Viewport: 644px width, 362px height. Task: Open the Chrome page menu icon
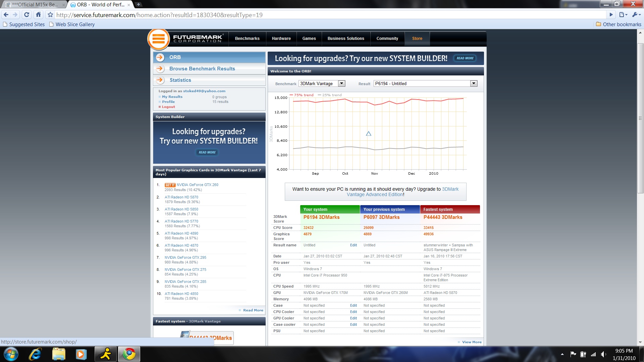623,15
